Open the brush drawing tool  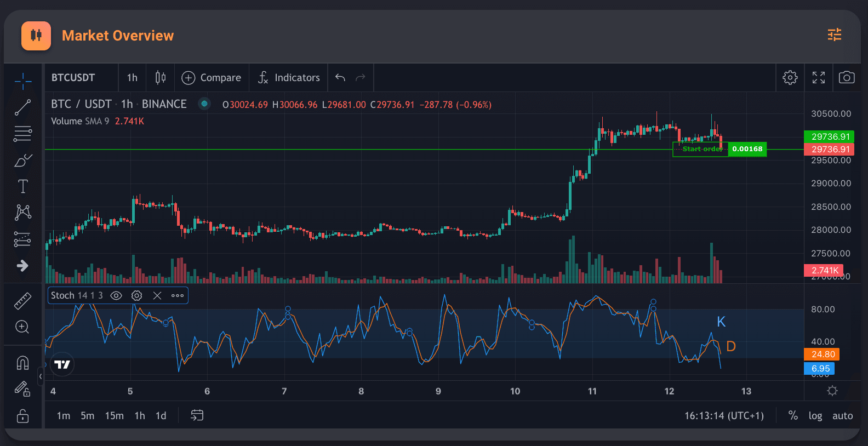22,161
